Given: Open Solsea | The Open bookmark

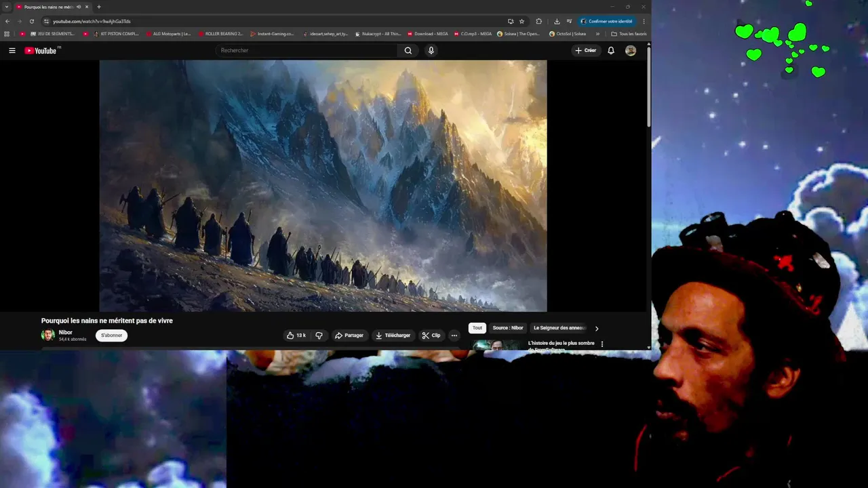Looking at the screenshot, I should (519, 34).
